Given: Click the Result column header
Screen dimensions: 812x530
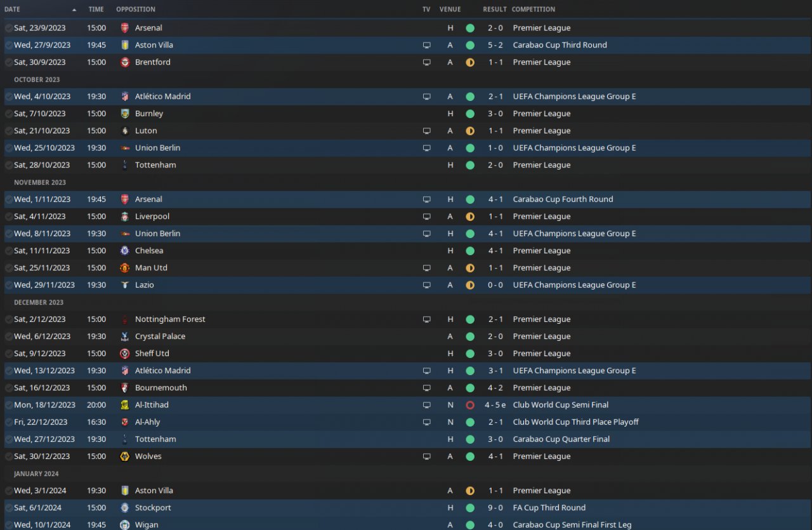Looking at the screenshot, I should (495, 10).
